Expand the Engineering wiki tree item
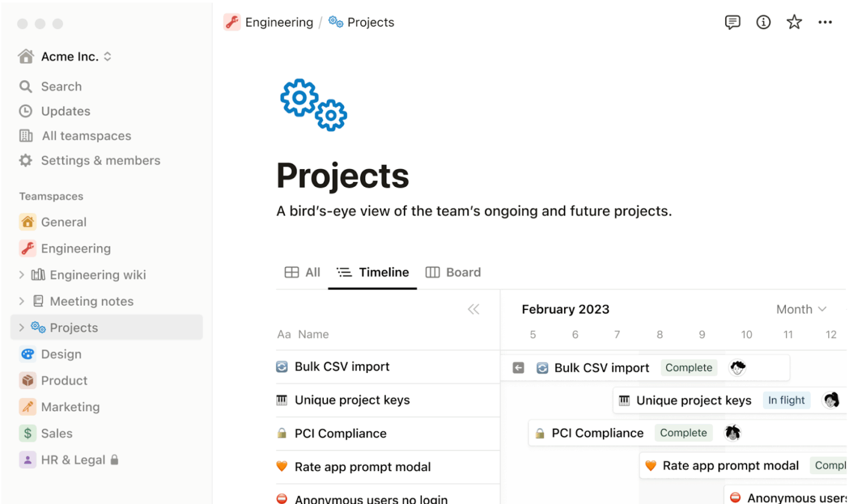 click(21, 275)
